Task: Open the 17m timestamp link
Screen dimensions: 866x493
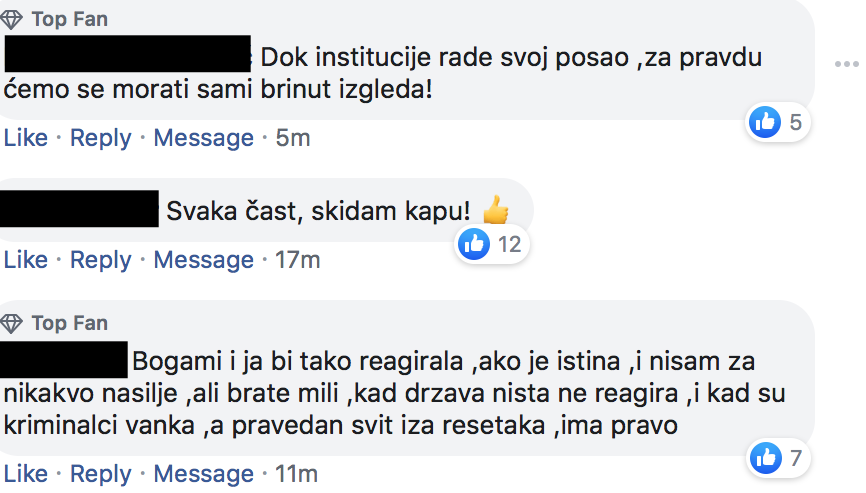Action: pos(298,259)
